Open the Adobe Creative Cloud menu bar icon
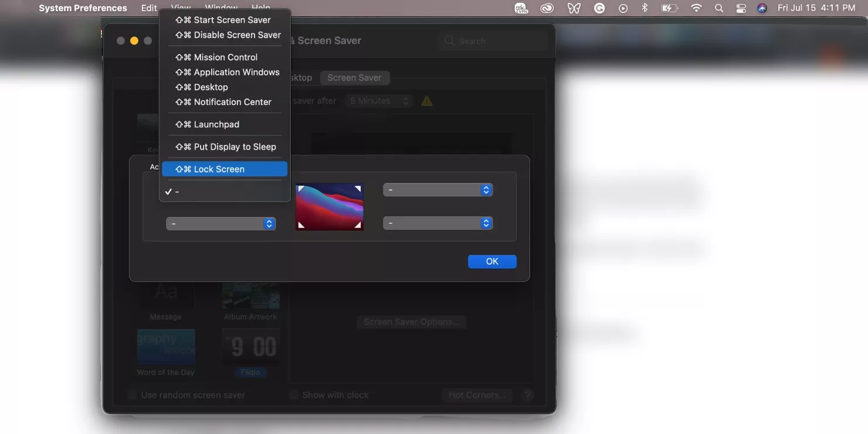Image resolution: width=868 pixels, height=434 pixels. (547, 8)
